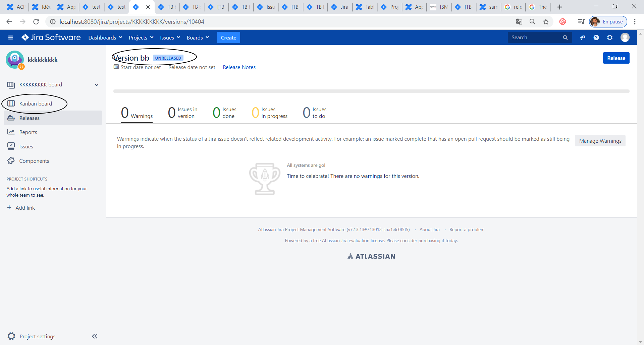Open new browser tab
The height and width of the screenshot is (345, 644).
559,7
